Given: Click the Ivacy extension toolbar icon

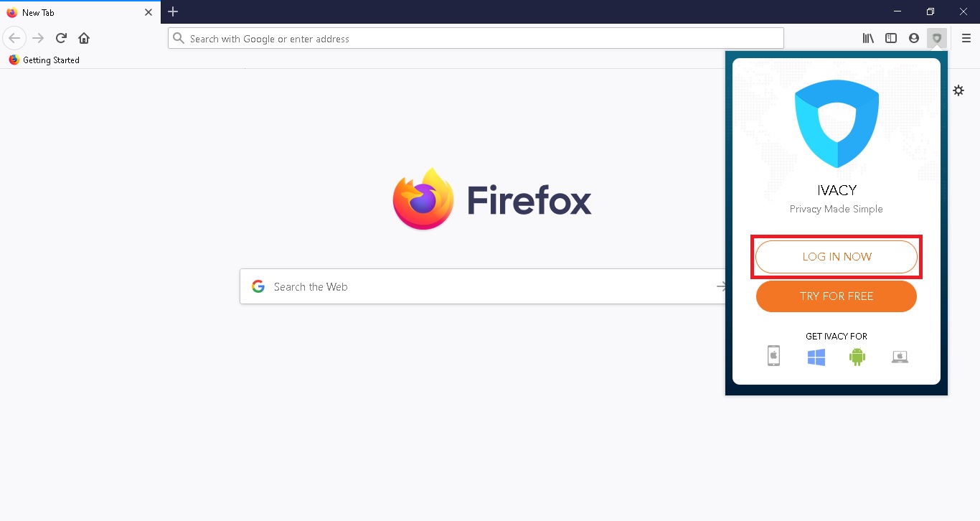Looking at the screenshot, I should click(x=937, y=38).
